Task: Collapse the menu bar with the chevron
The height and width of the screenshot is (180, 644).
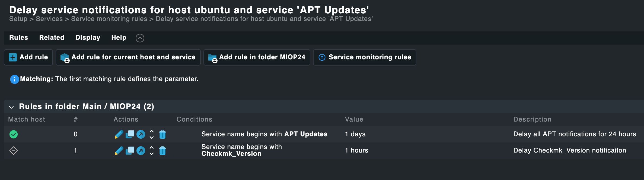Action: point(140,38)
